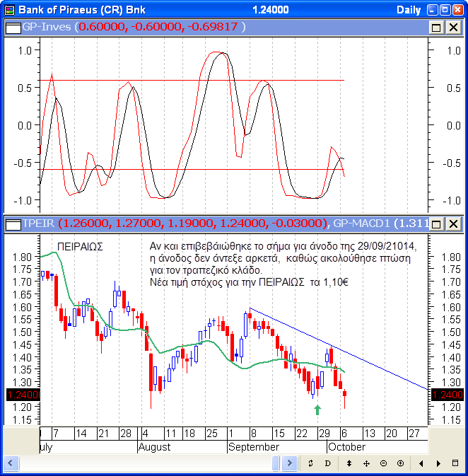The width and height of the screenshot is (468, 476).
Task: Open the GP-Inves pane menu icon
Action: pos(12,27)
